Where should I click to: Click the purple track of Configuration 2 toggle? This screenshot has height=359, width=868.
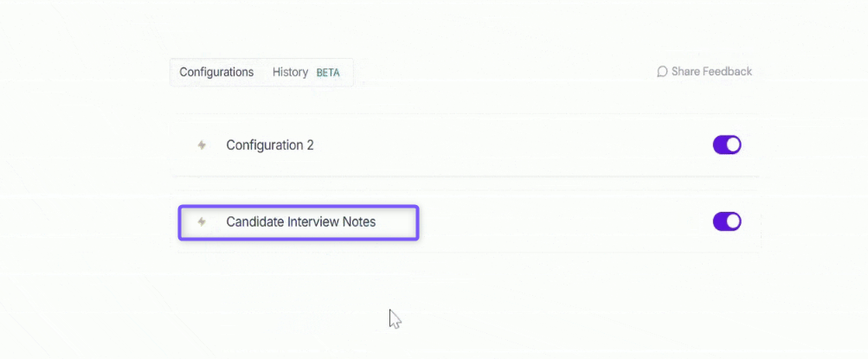pyautogui.click(x=719, y=145)
